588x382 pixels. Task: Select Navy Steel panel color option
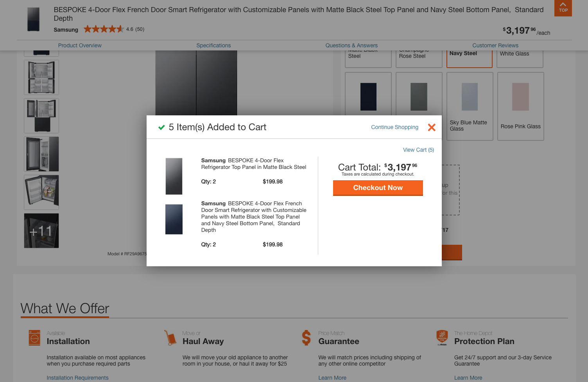[x=470, y=59]
